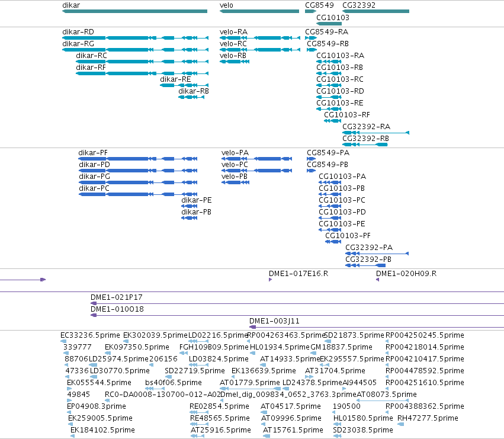Select the dikar-RD transcript
This screenshot has height=439, width=504.
point(135,38)
